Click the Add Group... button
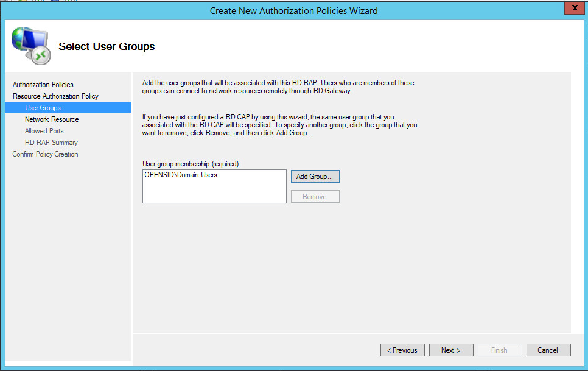This screenshot has height=371, width=588. [315, 177]
